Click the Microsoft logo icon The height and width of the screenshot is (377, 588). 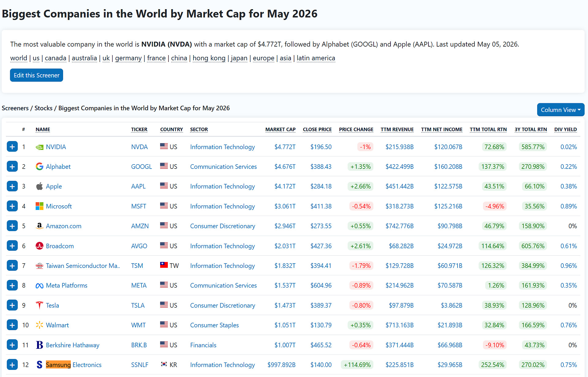tap(40, 206)
